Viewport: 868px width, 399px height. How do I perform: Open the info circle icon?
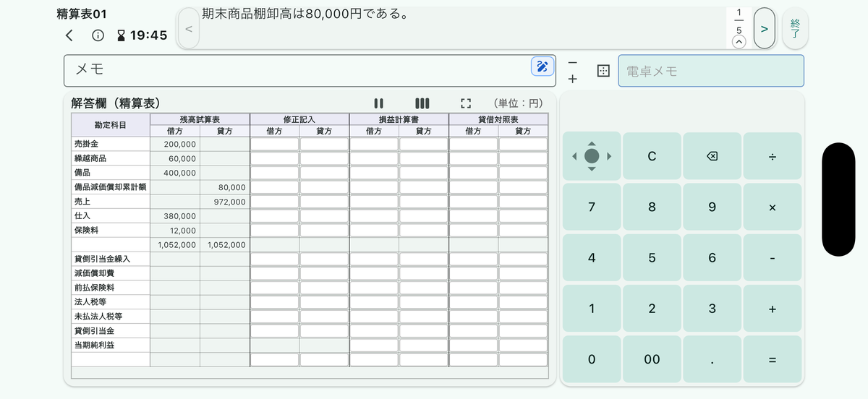point(98,35)
